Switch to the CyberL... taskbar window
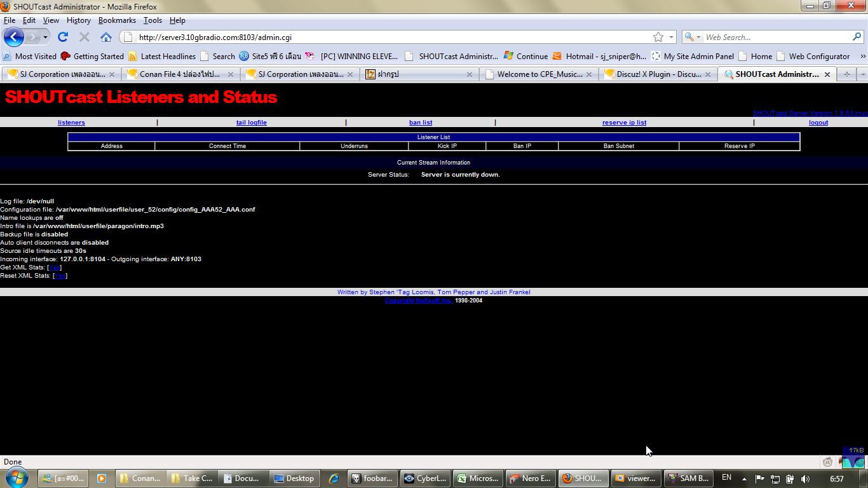The height and width of the screenshot is (488, 868). 425,478
